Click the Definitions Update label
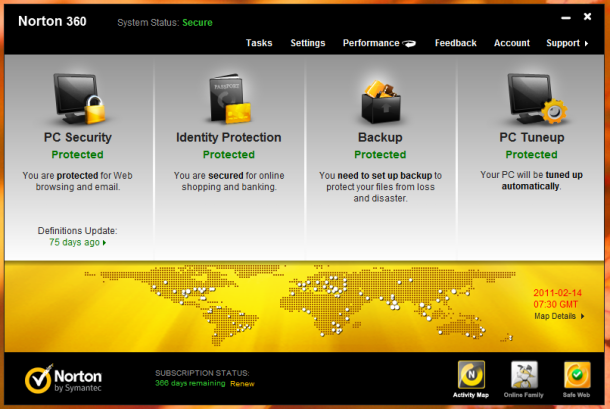Screen dimensions: 610x409 [77, 231]
